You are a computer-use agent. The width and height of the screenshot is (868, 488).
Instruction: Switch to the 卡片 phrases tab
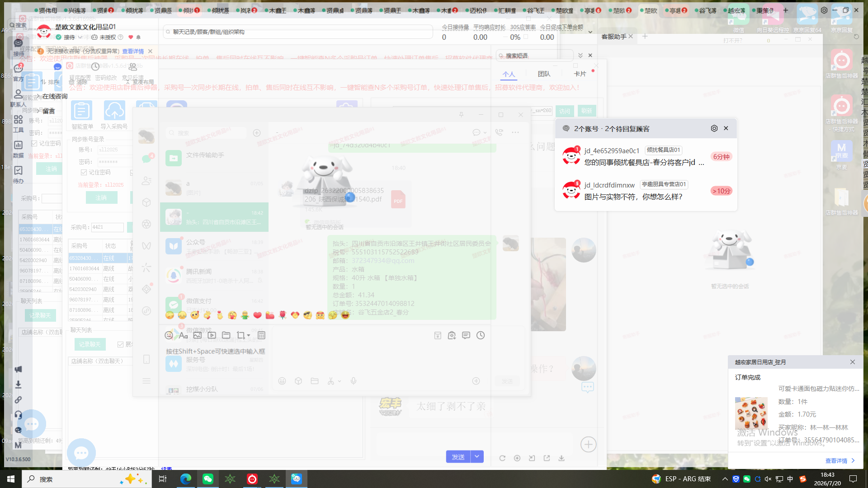point(580,74)
